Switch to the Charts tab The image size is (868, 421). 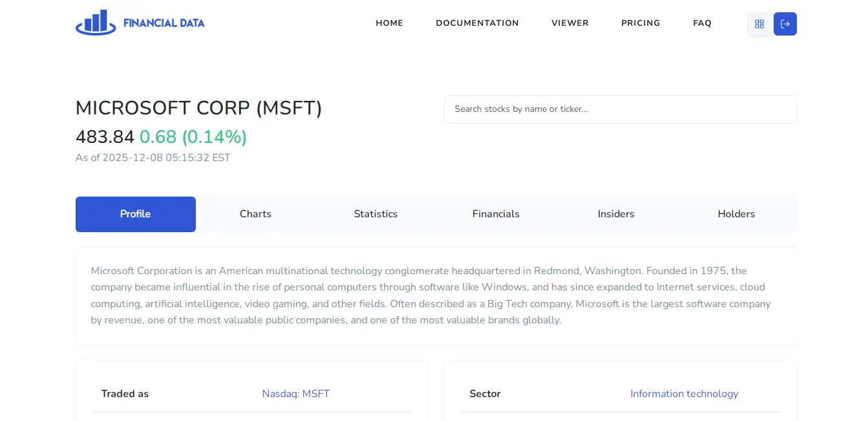click(x=256, y=214)
